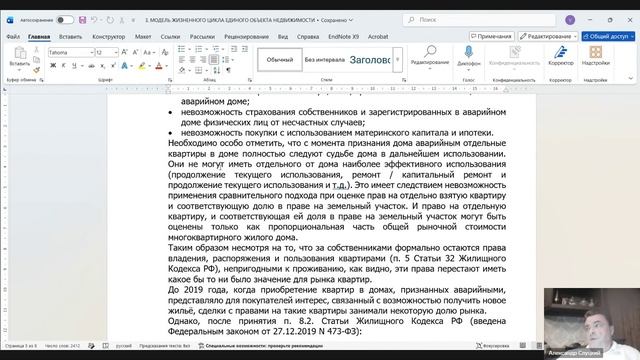The image size is (640, 360).
Task: Click the Фокусировка (Focus) button in status bar
Action: pos(493,346)
